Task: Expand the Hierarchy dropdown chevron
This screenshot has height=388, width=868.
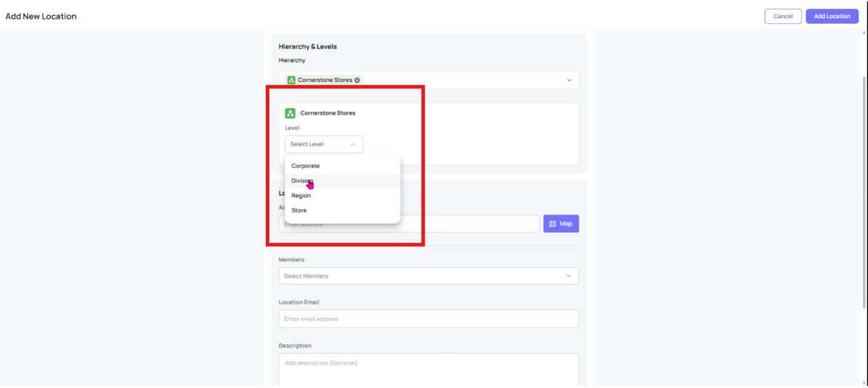Action: (569, 80)
